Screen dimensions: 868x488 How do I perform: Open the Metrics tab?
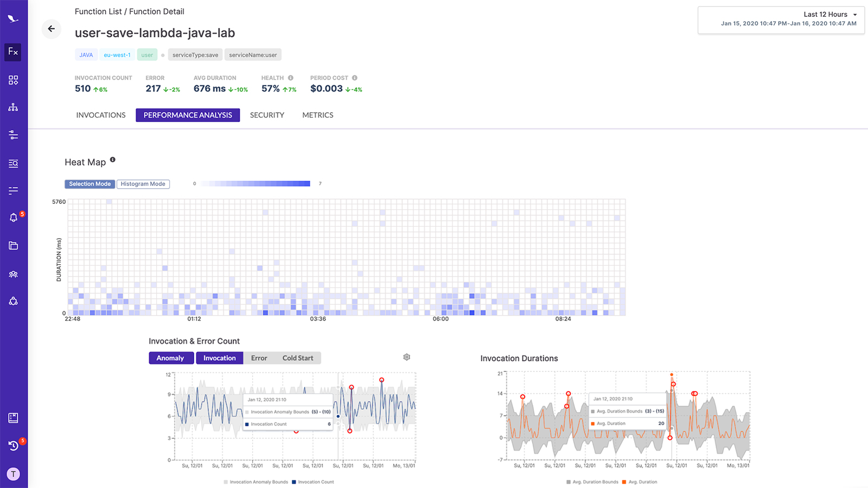pyautogui.click(x=318, y=115)
